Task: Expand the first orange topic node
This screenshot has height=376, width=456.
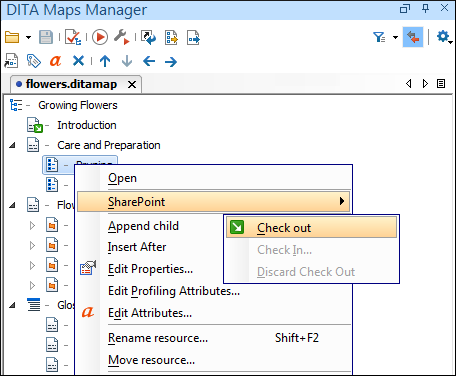Action: tap(32, 226)
